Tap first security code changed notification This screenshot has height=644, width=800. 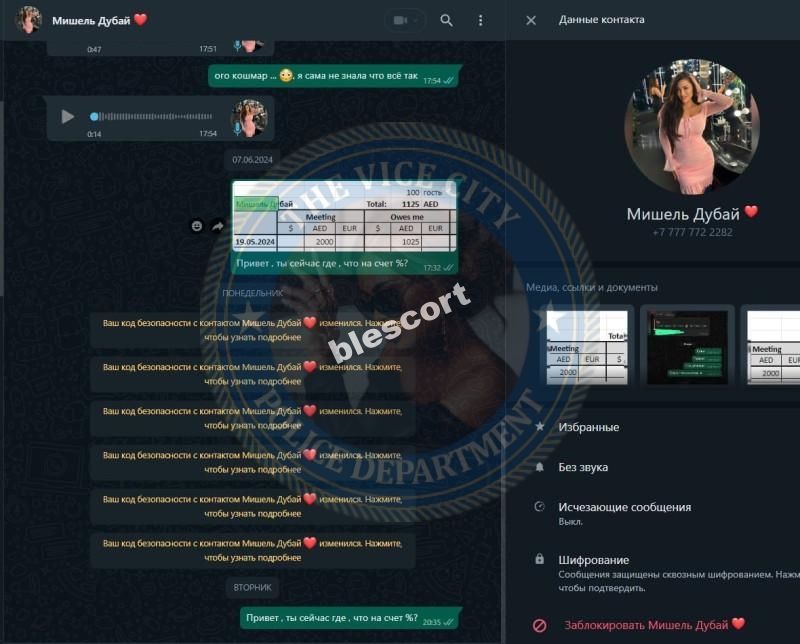click(x=253, y=330)
